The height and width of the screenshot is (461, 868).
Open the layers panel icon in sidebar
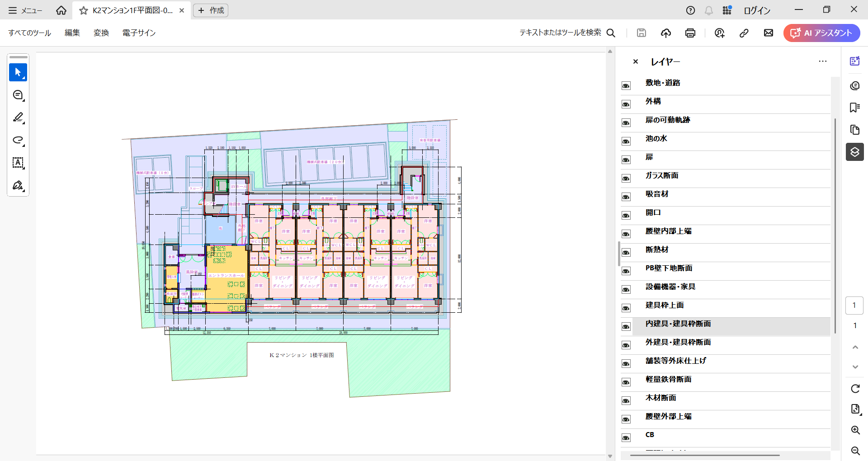click(x=854, y=152)
